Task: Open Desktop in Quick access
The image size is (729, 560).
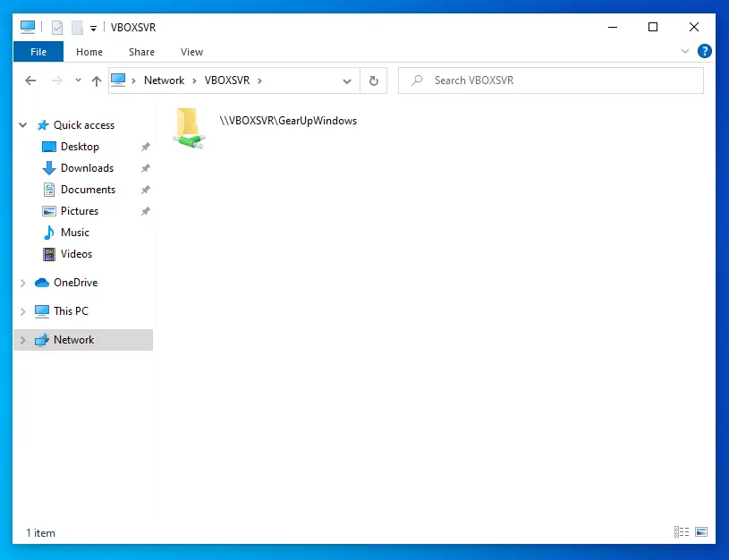Action: click(80, 147)
